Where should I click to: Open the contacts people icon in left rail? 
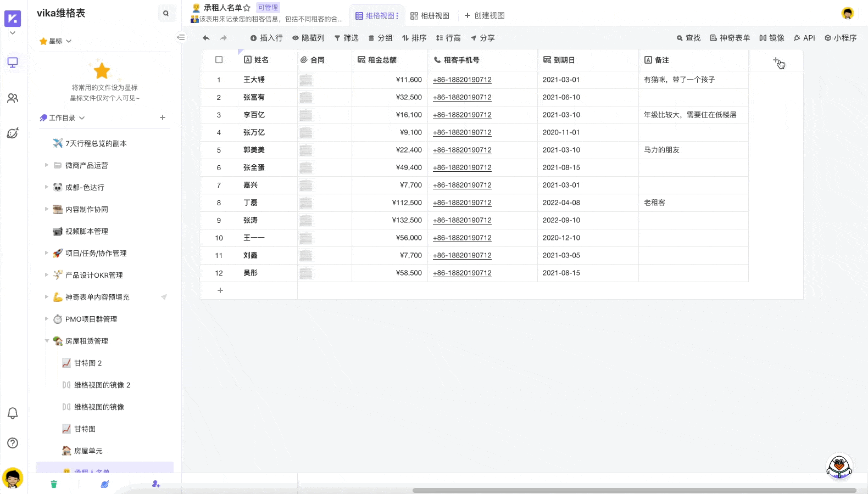pos(13,98)
